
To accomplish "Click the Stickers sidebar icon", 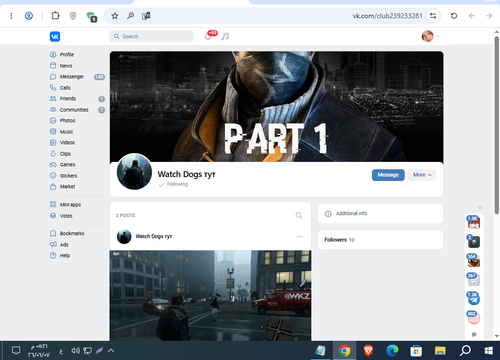I will [x=53, y=176].
